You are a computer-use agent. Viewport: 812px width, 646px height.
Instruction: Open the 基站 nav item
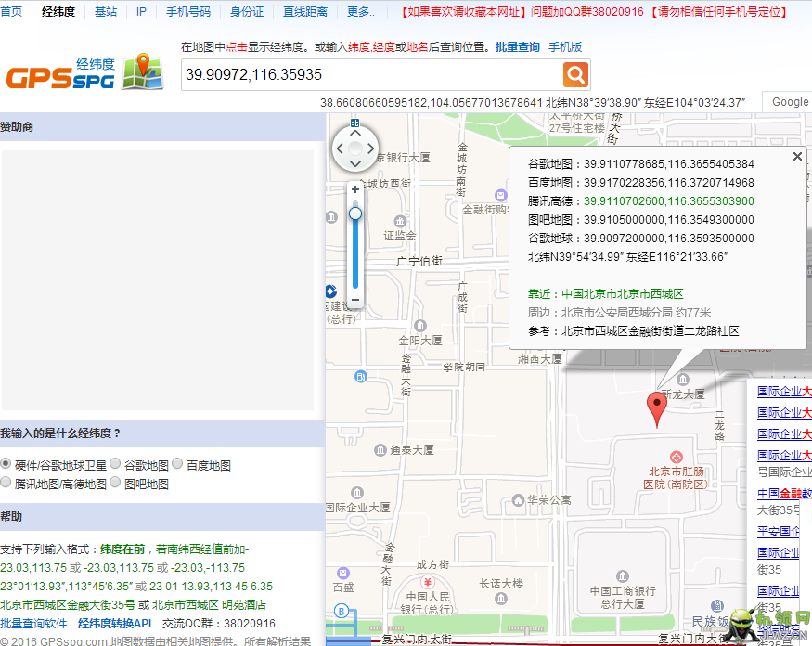[106, 11]
